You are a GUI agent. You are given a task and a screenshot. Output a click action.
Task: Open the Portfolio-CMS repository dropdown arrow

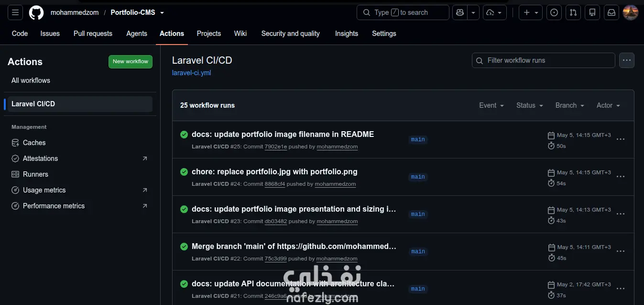[162, 13]
